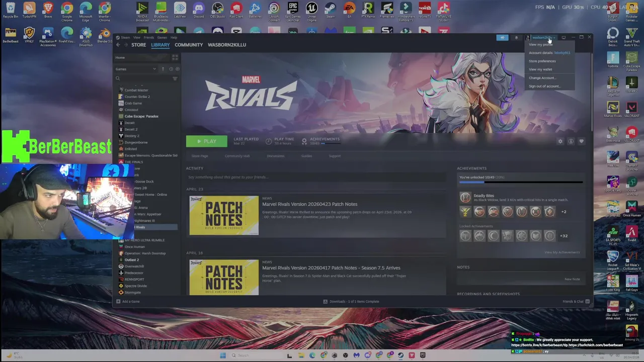Screen dimensions: 644x362
Task: Choose Change Account from account menu
Action: coord(542,78)
